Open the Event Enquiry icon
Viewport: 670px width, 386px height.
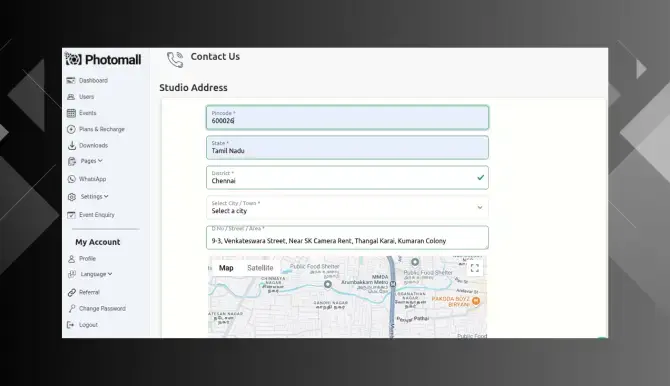pyautogui.click(x=71, y=215)
